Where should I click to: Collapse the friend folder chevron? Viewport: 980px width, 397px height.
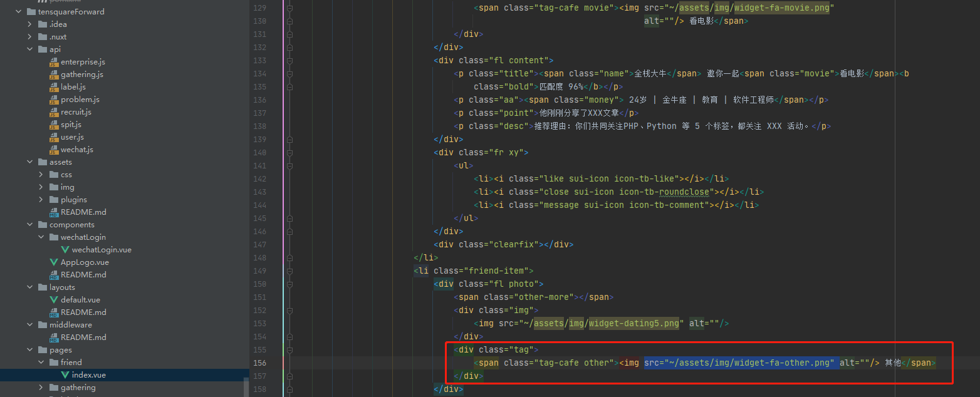click(41, 363)
